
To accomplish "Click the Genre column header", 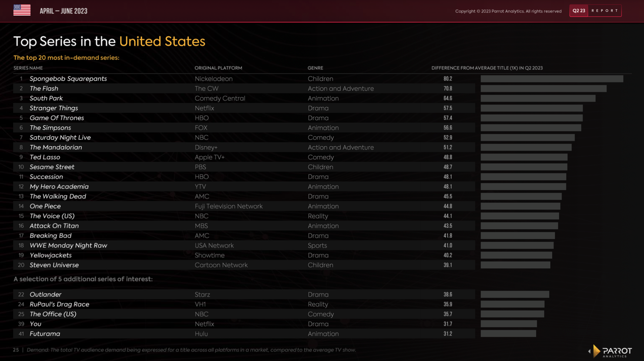I will pyautogui.click(x=315, y=68).
